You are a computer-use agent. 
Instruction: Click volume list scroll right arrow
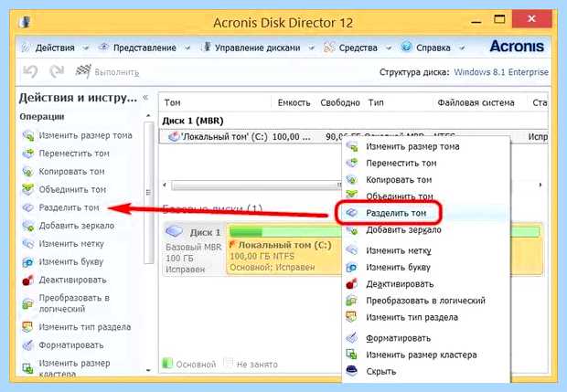(540, 185)
